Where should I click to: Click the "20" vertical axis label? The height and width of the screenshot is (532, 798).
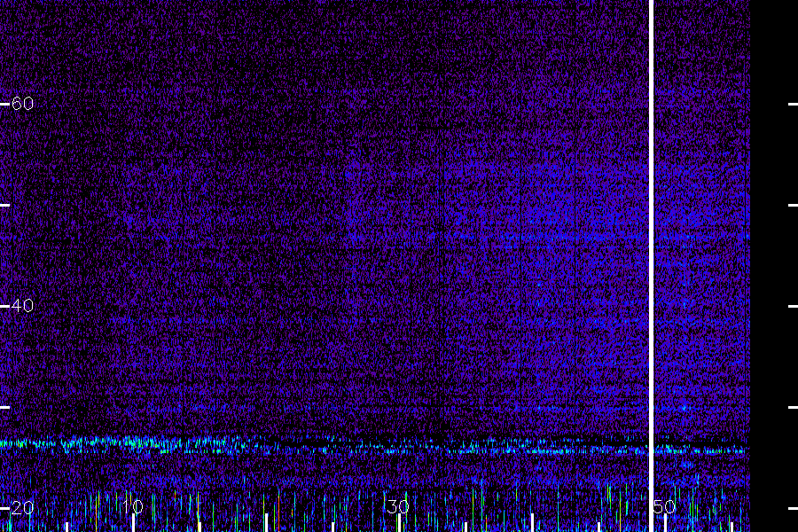click(22, 507)
